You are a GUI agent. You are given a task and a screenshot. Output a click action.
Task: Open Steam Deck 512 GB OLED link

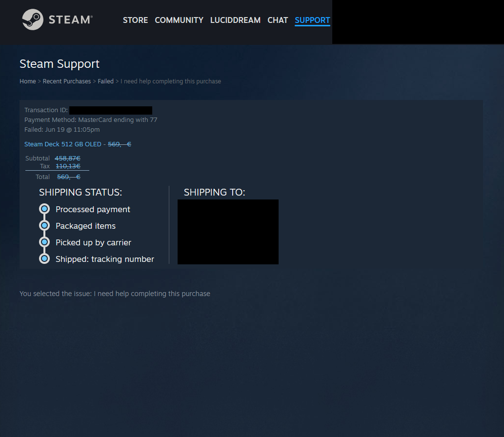click(x=63, y=144)
